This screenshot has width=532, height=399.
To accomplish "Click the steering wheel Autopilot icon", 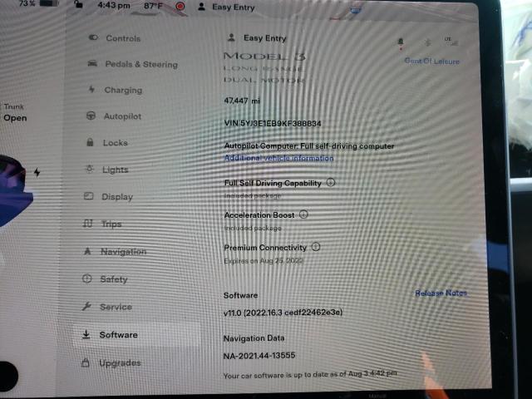I will coord(91,116).
